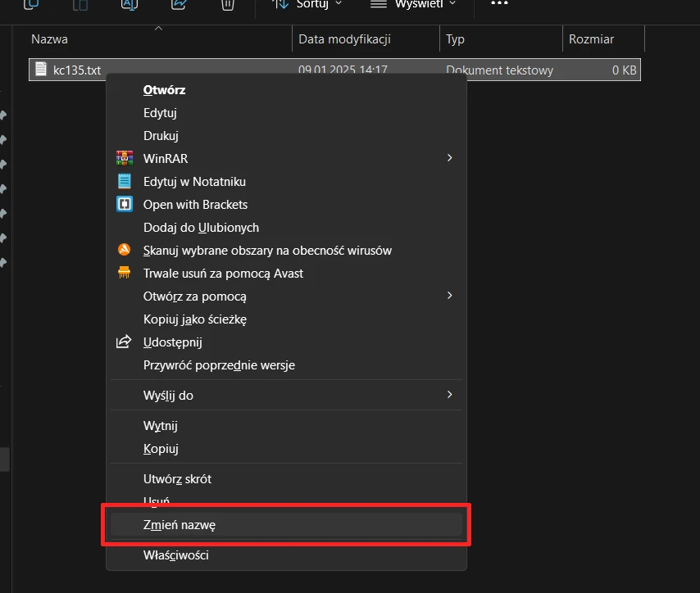700x593 pixels.
Task: Expand the Otwórz za pomocą submenu
Action: click(x=286, y=296)
